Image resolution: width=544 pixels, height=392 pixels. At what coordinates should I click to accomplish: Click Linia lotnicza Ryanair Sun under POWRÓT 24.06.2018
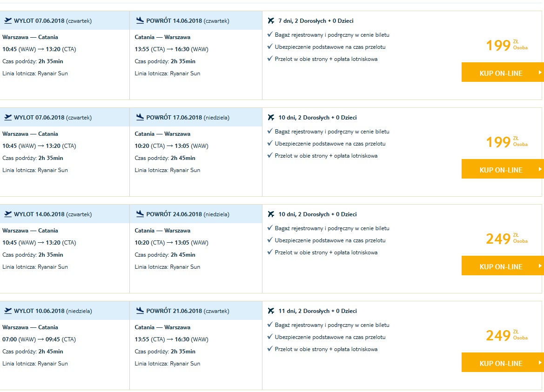[x=167, y=267]
